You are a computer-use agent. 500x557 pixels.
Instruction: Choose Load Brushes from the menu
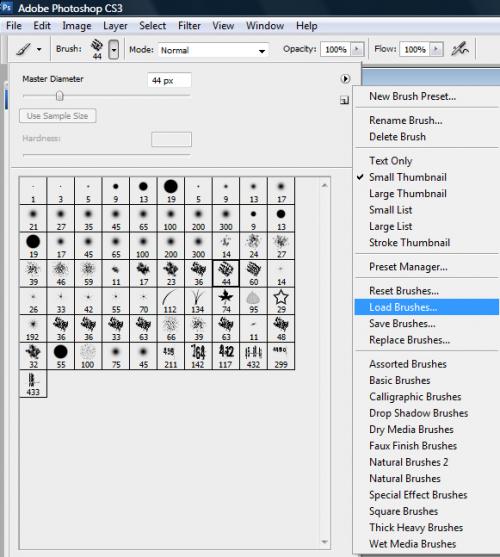point(426,307)
